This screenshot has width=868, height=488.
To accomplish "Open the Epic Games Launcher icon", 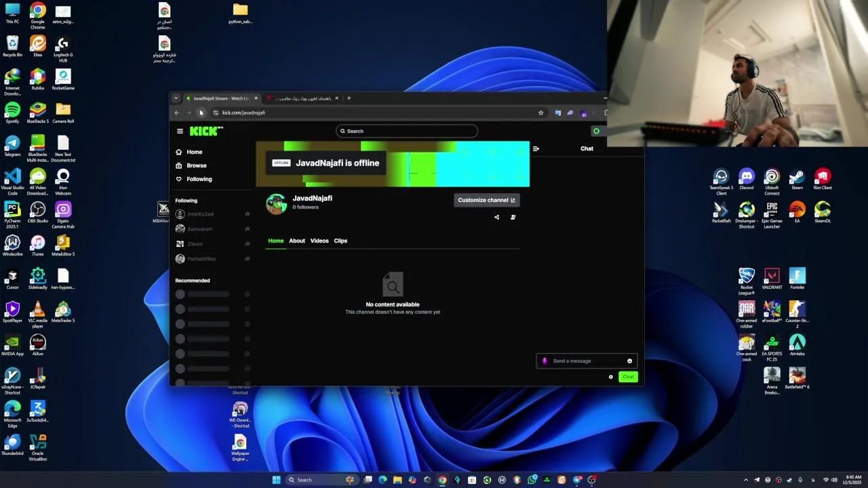I will pos(772,216).
